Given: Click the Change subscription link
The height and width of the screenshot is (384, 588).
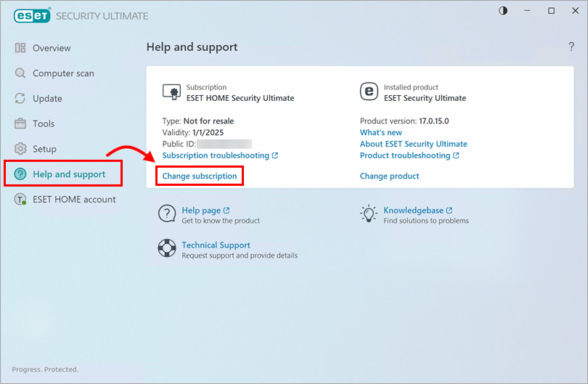Looking at the screenshot, I should 200,176.
